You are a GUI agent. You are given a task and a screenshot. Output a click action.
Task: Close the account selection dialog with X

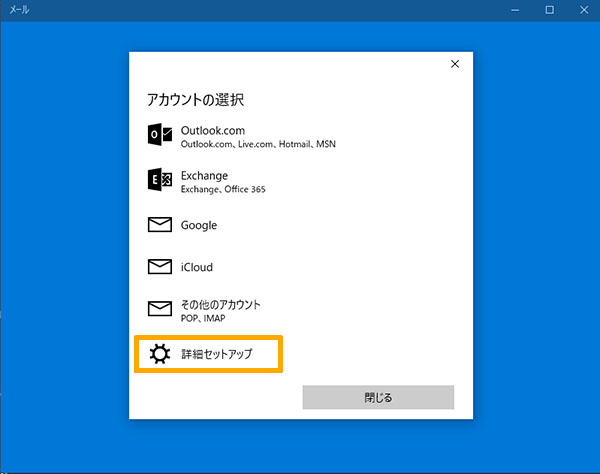click(x=455, y=64)
